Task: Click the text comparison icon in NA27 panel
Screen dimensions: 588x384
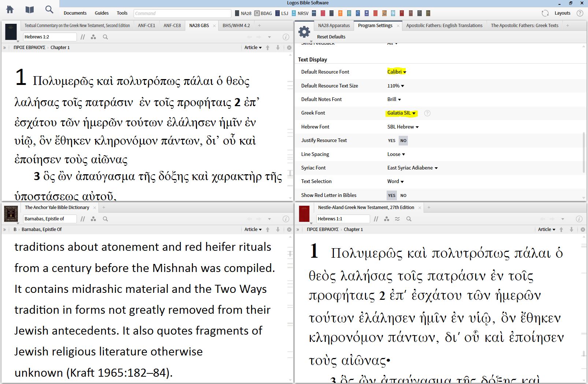Action: [397, 219]
